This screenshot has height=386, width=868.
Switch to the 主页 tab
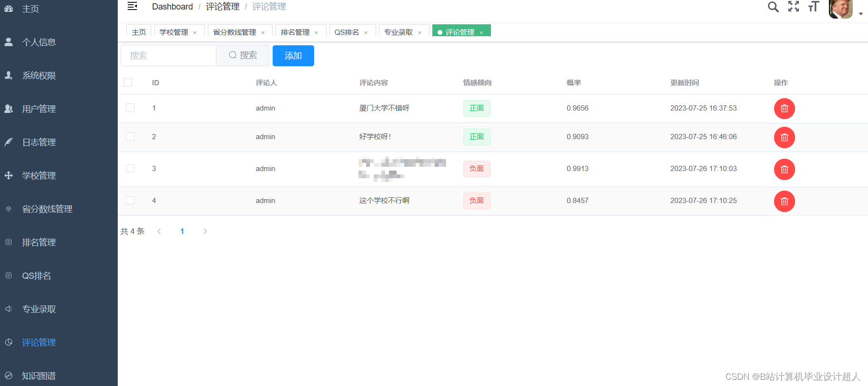click(139, 31)
